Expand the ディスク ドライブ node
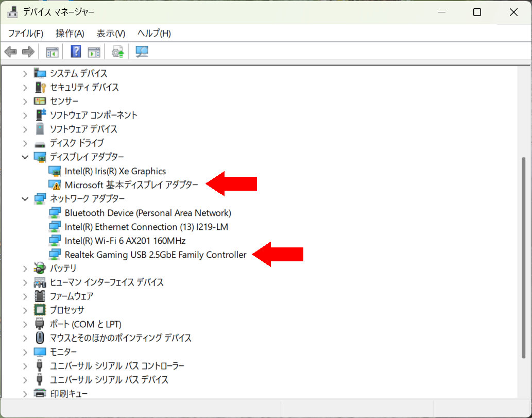Screen dimensions: 532x418 [x=25, y=143]
